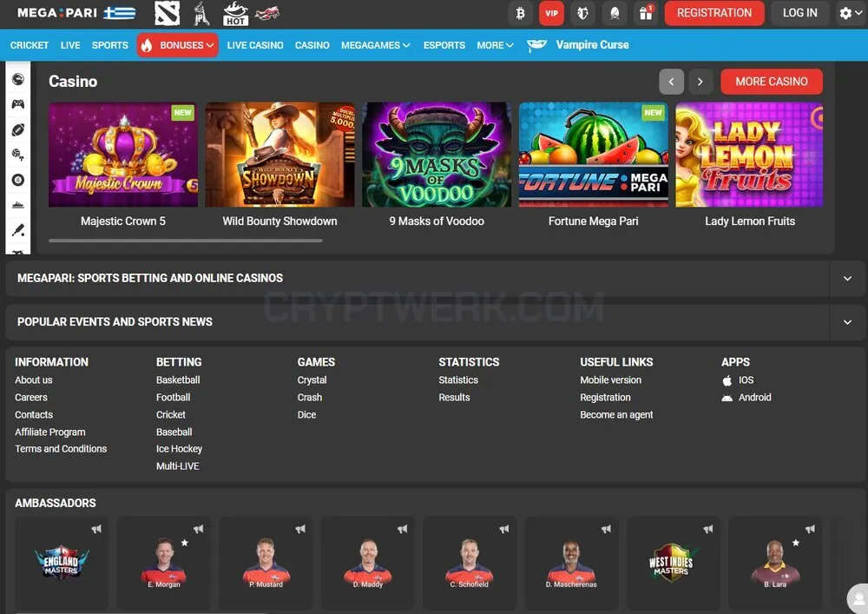The height and width of the screenshot is (614, 868).
Task: Expand the Megagames dropdown
Action: (x=375, y=45)
